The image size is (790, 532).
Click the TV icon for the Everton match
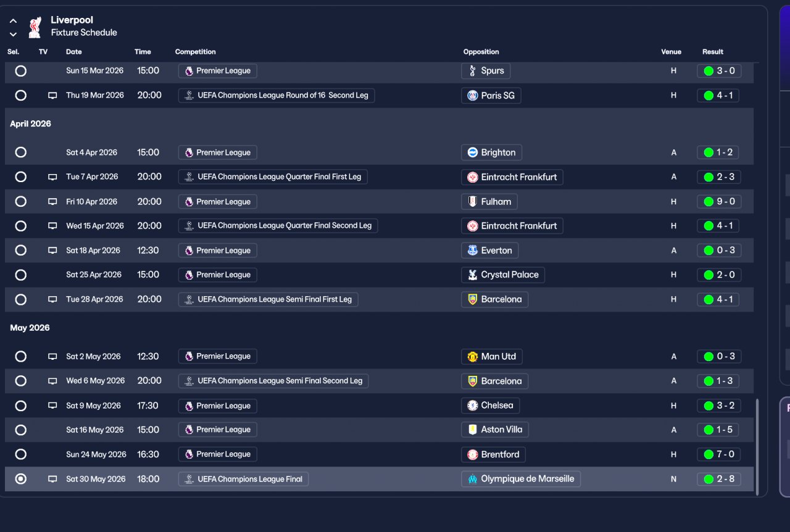[x=52, y=251]
